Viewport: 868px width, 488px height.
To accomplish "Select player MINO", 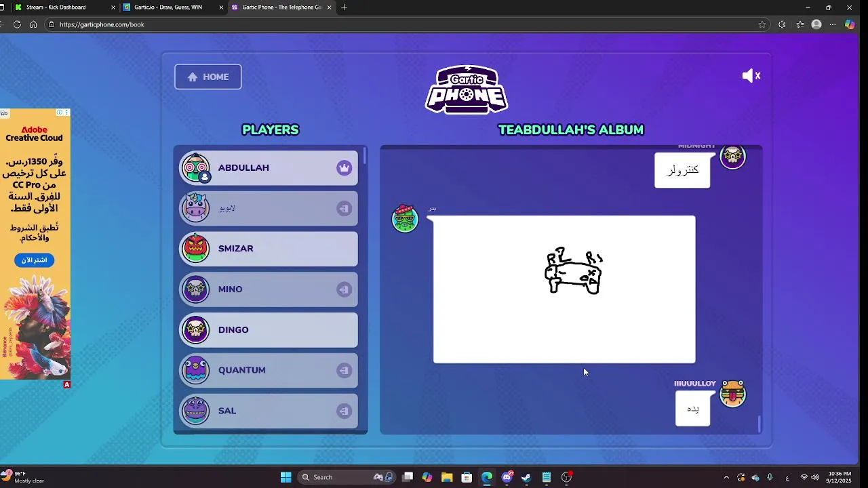I will [269, 289].
